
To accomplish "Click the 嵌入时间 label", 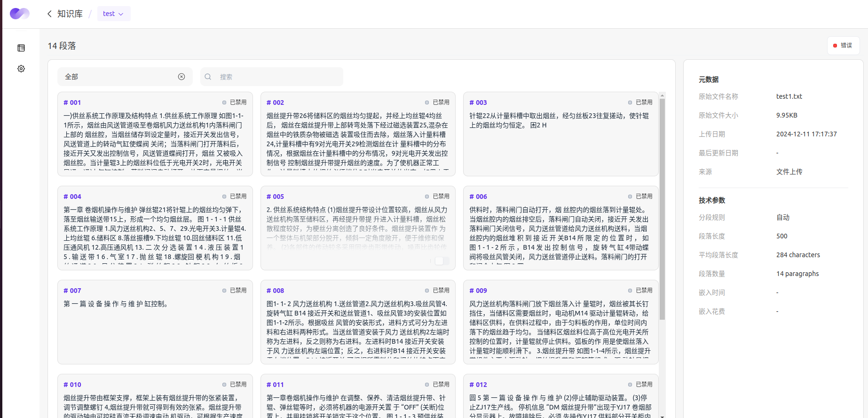I will point(712,292).
